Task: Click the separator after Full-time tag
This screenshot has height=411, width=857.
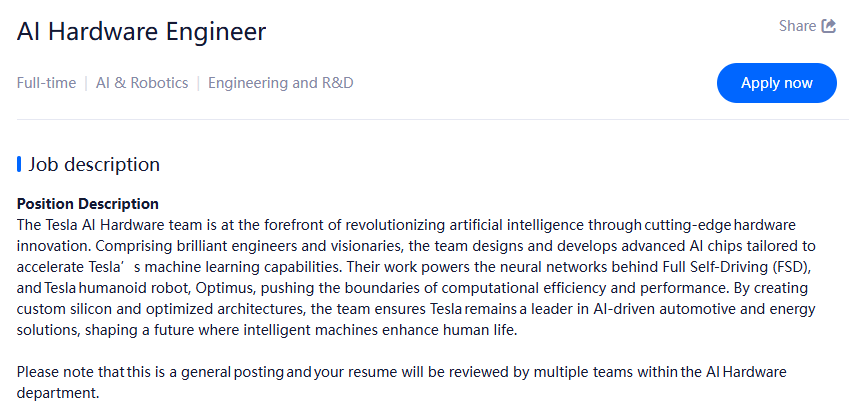Action: tap(86, 83)
